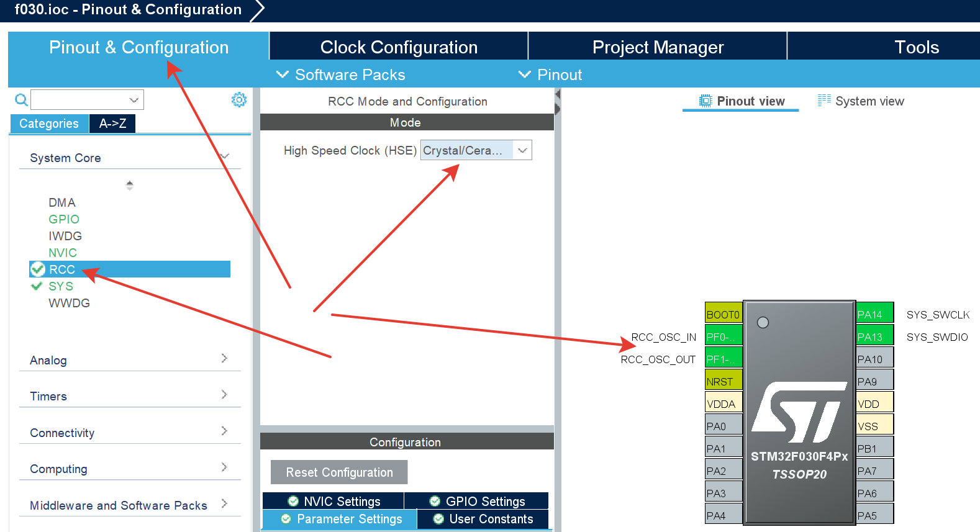The image size is (980, 532).
Task: Select the VDDA pin
Action: 724,404
